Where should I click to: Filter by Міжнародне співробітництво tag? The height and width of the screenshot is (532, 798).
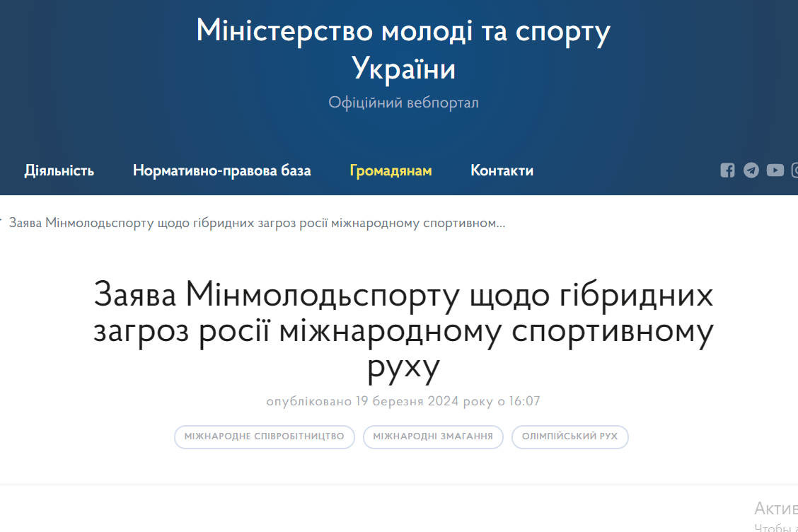264,436
